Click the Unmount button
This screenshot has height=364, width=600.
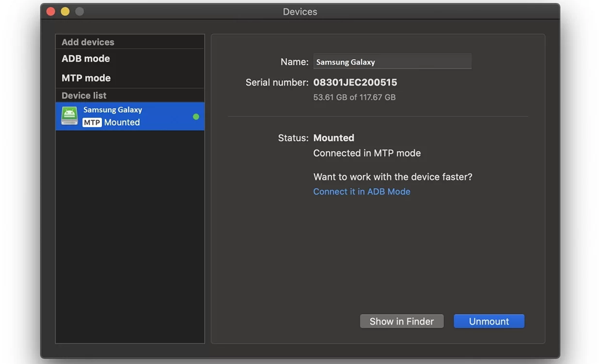click(489, 321)
